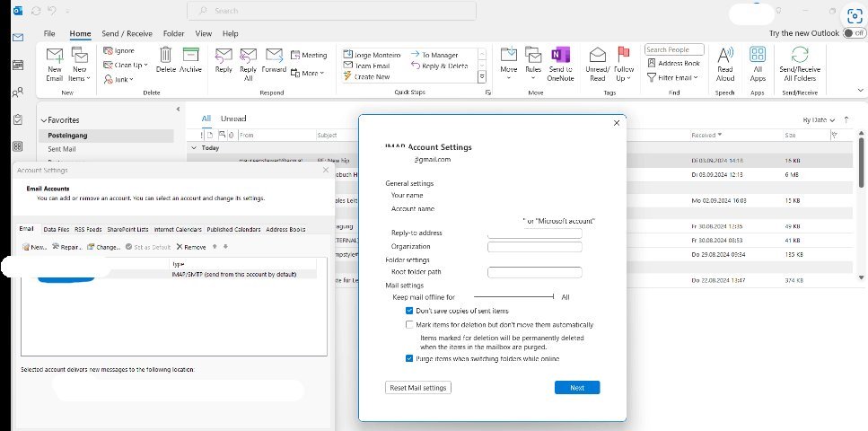Open Send to OneNote
868x431 pixels.
[560, 55]
